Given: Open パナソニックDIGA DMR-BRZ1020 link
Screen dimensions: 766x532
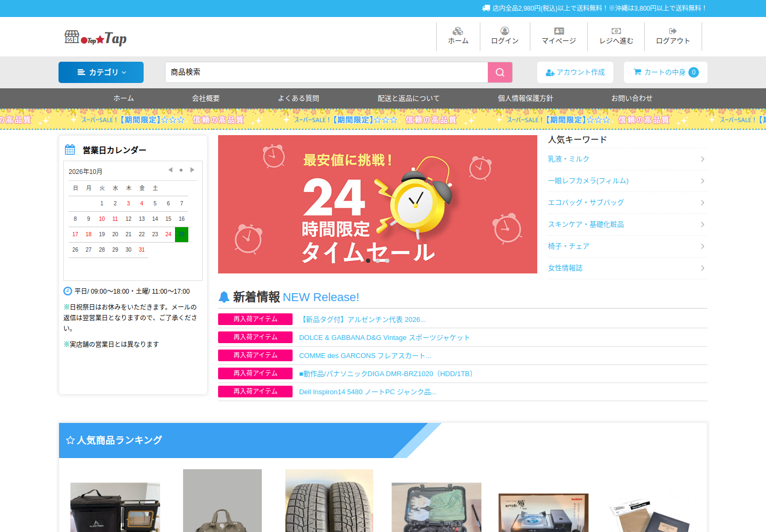Looking at the screenshot, I should [388, 374].
